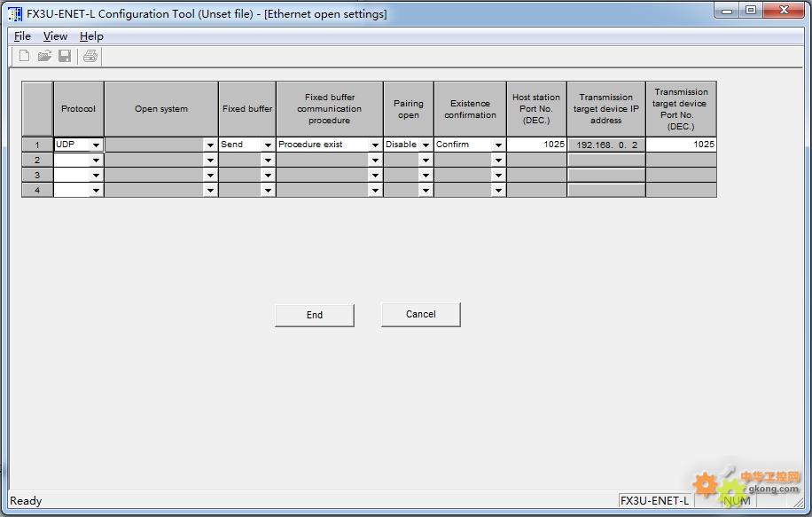Open the View menu

pos(55,36)
